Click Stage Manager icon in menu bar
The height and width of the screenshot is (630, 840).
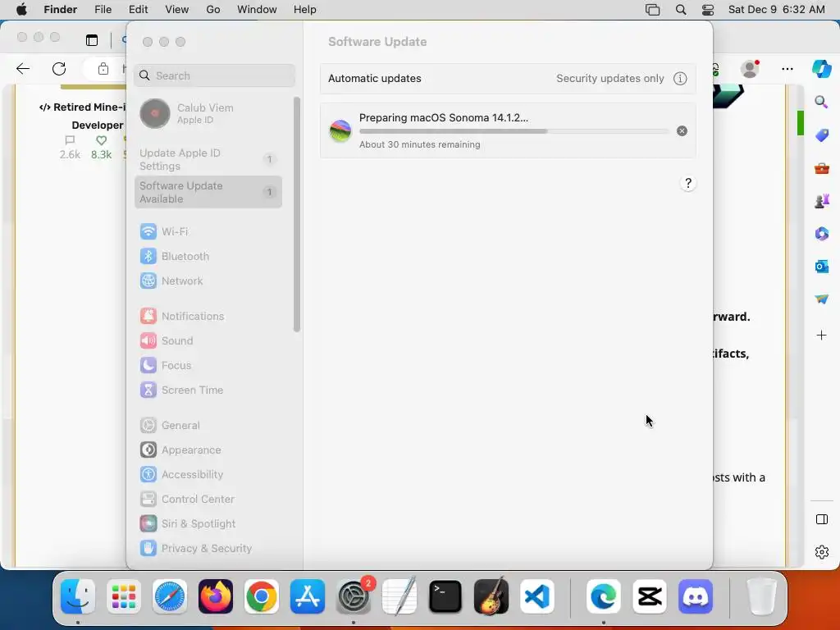coord(652,10)
